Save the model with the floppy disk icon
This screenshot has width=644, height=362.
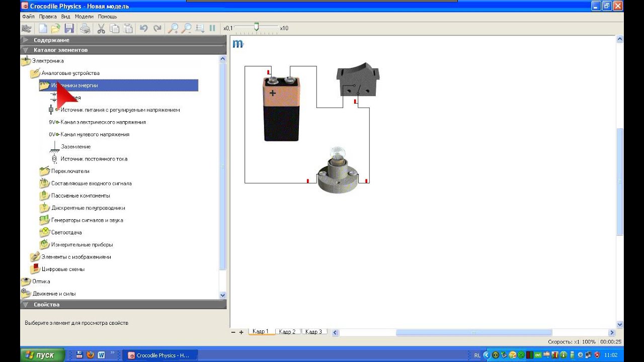tap(69, 29)
